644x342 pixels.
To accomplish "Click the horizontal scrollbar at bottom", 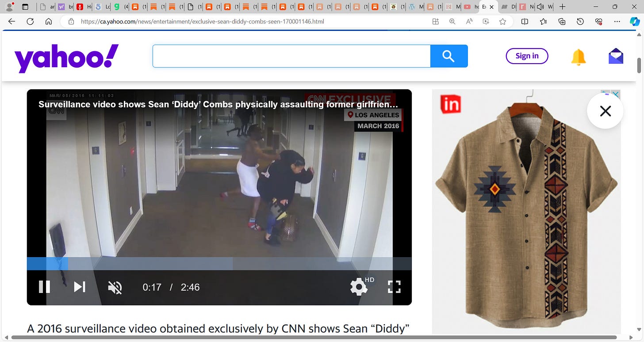I will (314, 338).
